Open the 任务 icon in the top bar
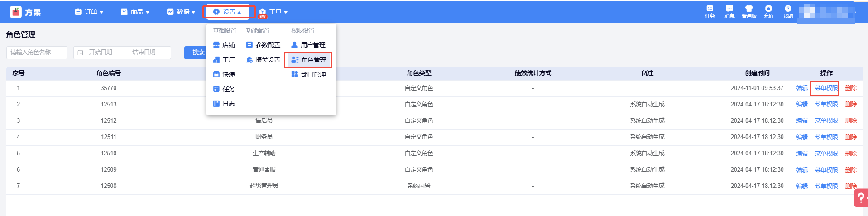This screenshot has height=216, width=868. tap(710, 12)
